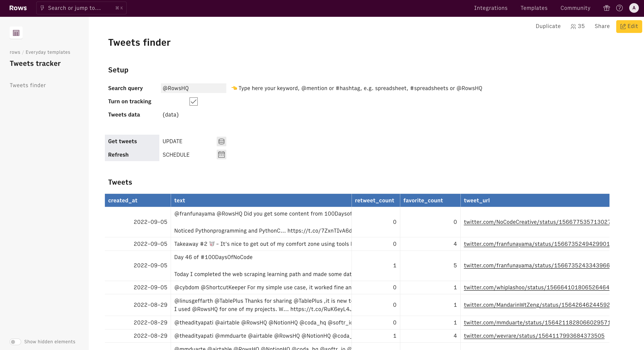Image resolution: width=644 pixels, height=350 pixels.
Task: Click the Search query input field
Action: click(x=193, y=88)
